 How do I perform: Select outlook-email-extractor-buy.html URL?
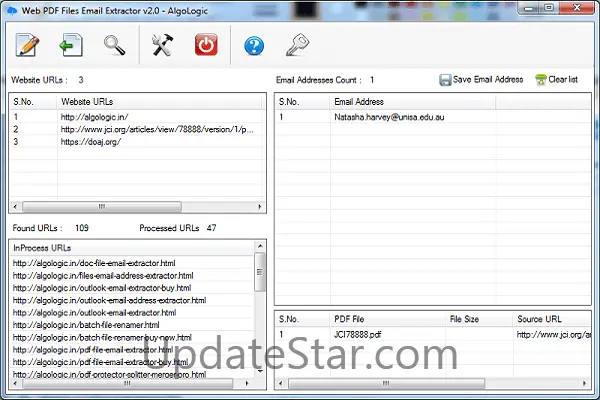click(x=102, y=288)
